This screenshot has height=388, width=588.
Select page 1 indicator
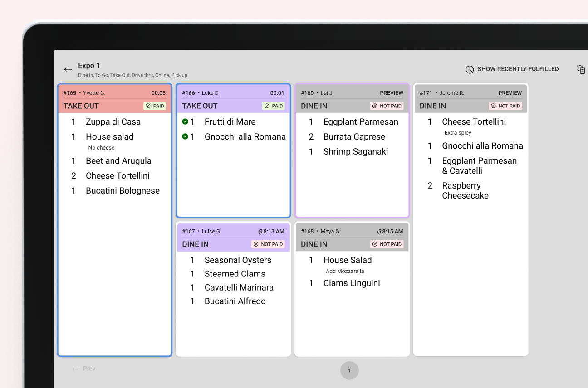(349, 370)
